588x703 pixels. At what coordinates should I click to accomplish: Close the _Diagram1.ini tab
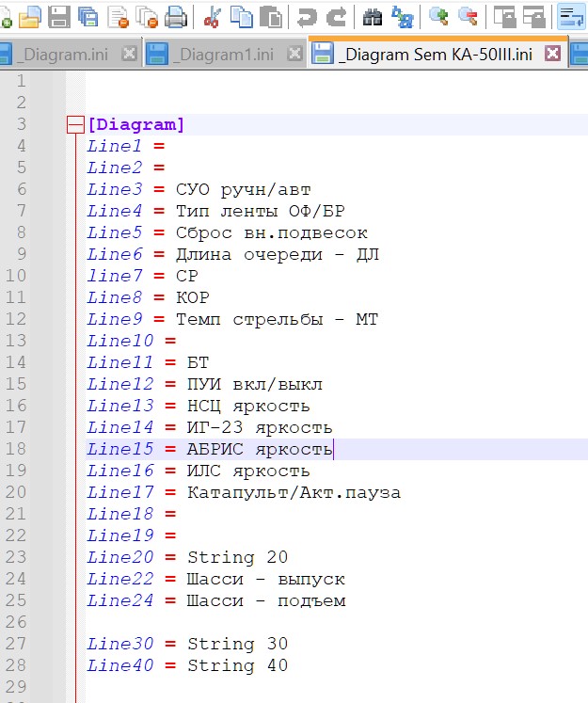294,55
